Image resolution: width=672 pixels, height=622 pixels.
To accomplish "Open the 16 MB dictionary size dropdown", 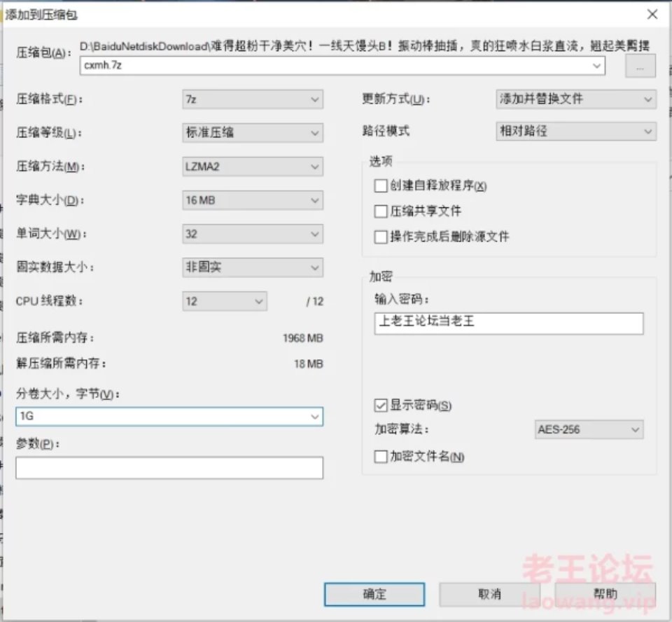I will 316,200.
